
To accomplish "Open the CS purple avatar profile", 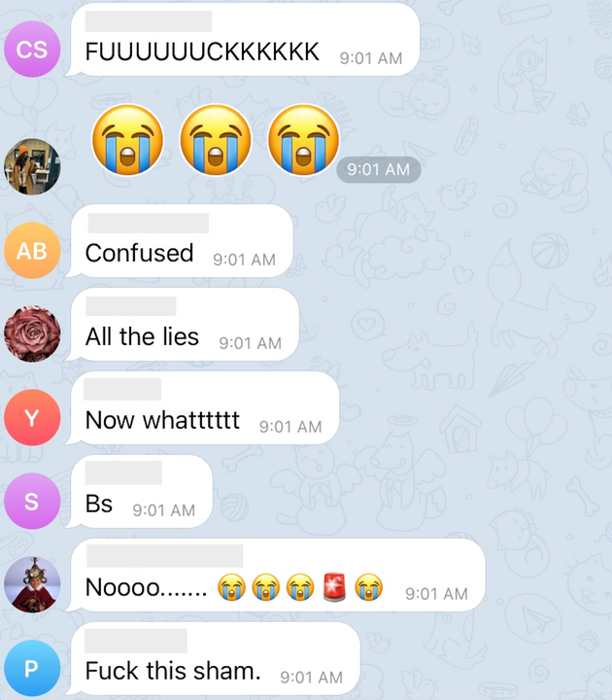I will coord(32,50).
